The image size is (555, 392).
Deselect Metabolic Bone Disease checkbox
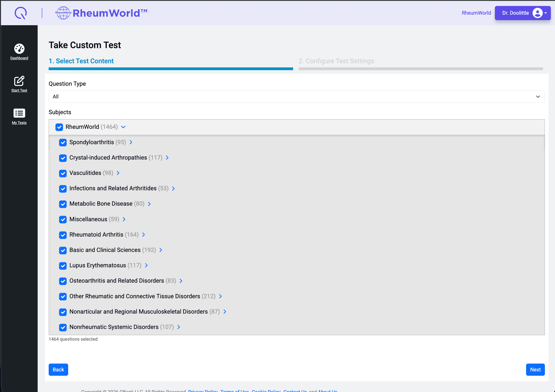click(x=63, y=204)
